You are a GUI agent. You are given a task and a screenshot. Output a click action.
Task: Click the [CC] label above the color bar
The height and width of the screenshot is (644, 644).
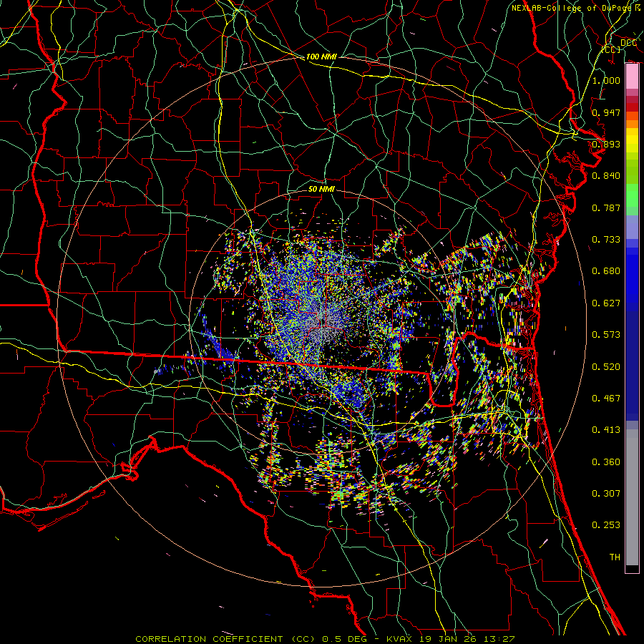click(x=611, y=49)
